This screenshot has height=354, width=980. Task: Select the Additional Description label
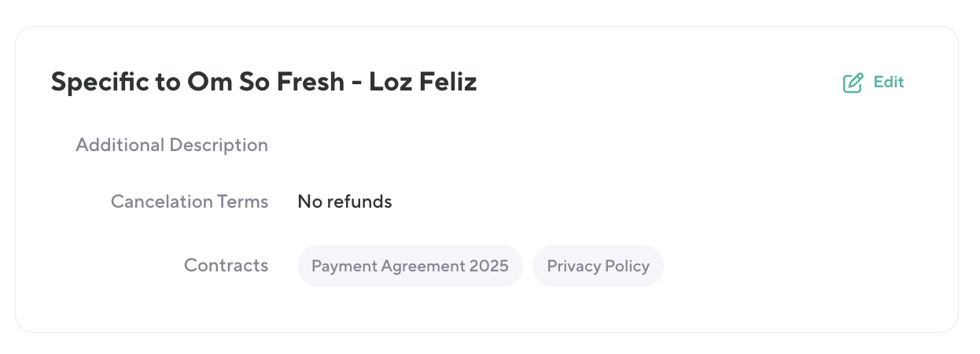(x=171, y=145)
